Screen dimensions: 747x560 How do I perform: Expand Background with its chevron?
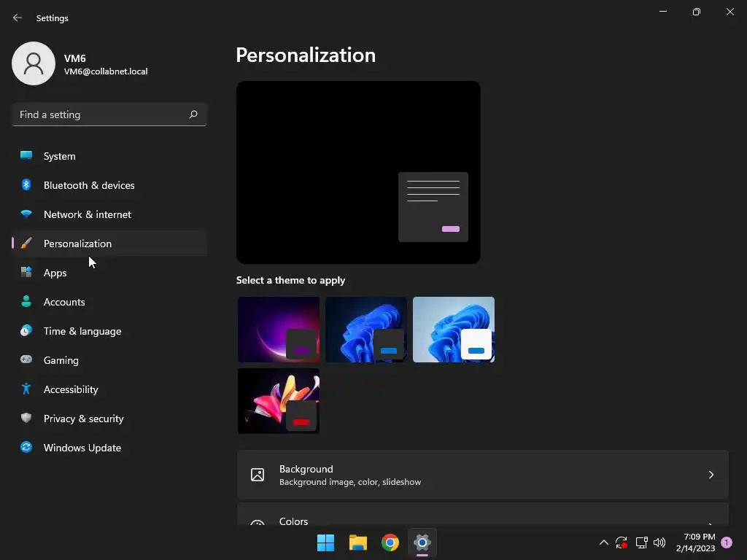pos(711,475)
